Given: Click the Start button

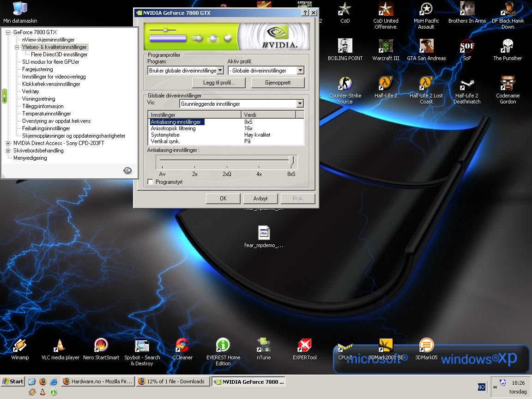Looking at the screenshot, I should (x=13, y=381).
